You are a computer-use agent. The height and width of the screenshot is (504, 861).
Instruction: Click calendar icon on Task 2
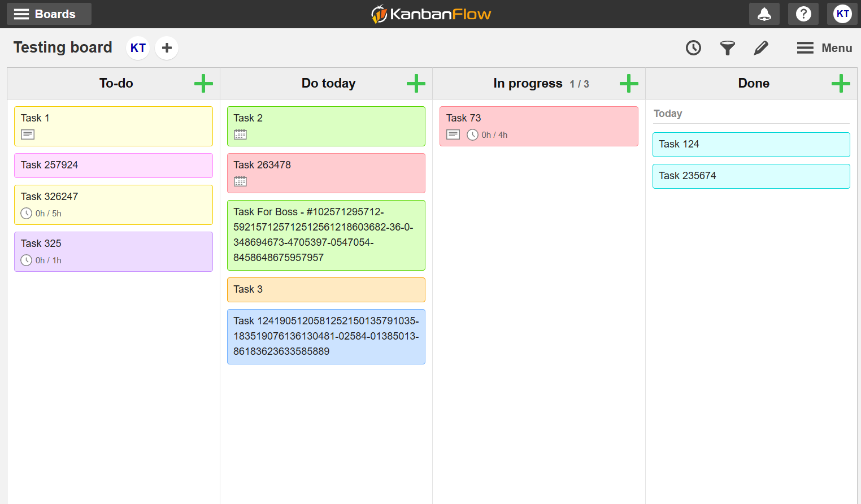click(240, 134)
